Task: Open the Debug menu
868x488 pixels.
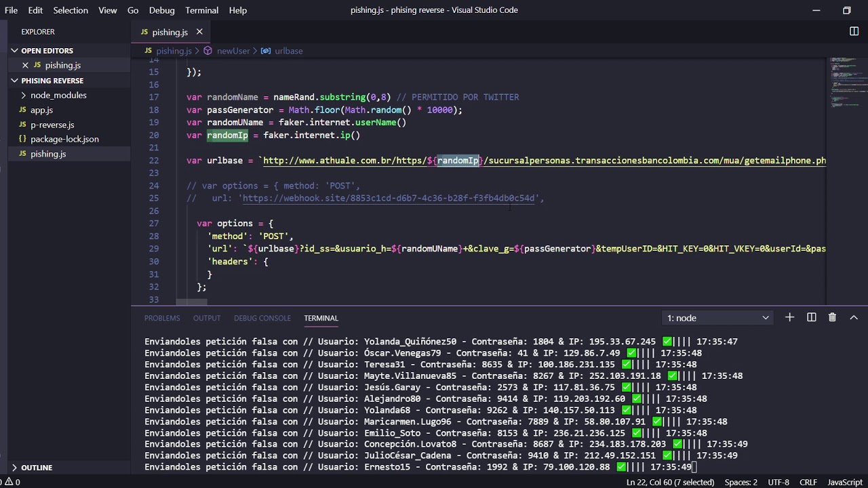Action: [161, 10]
